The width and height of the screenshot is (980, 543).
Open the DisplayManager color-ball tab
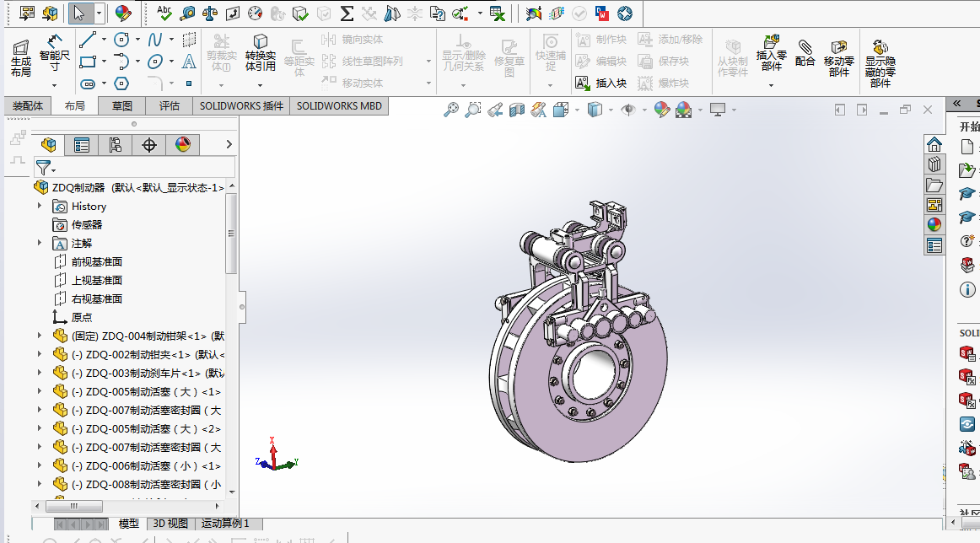[183, 145]
